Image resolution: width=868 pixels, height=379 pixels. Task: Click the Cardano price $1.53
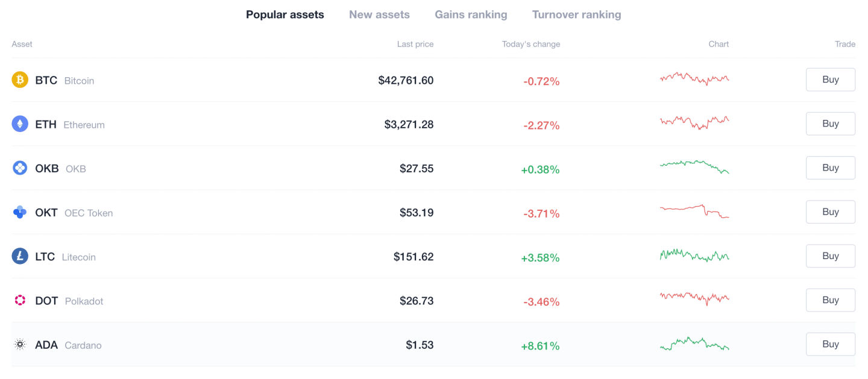[x=420, y=345]
